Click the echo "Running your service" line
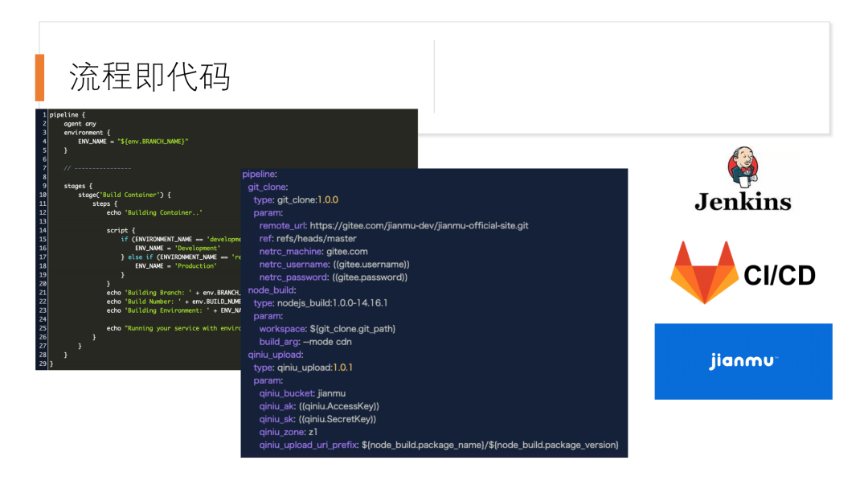The image size is (868, 489). [174, 328]
